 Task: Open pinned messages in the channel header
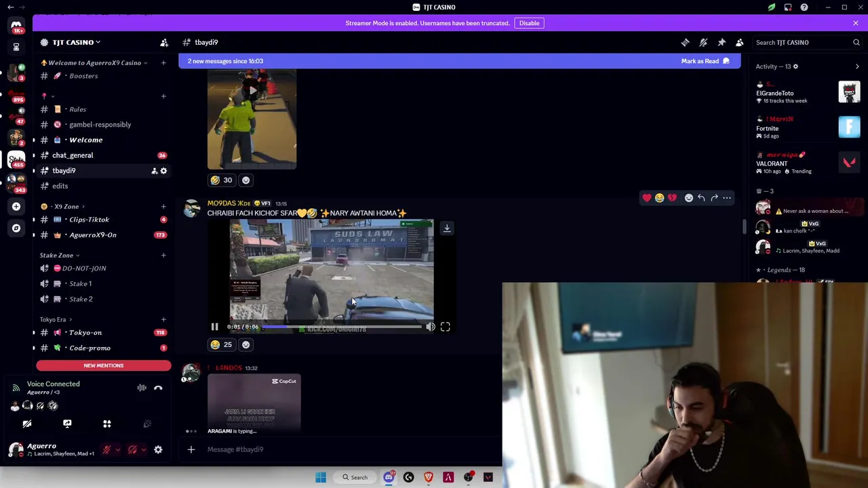(x=722, y=42)
